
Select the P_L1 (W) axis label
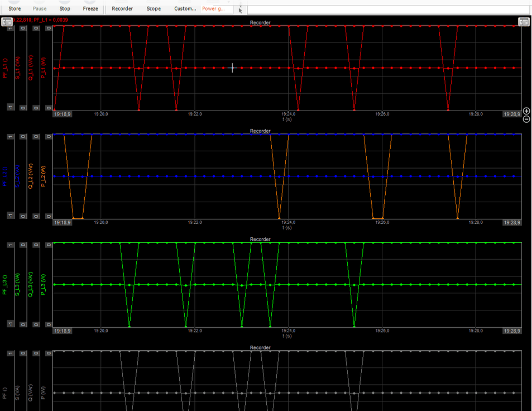(43, 68)
